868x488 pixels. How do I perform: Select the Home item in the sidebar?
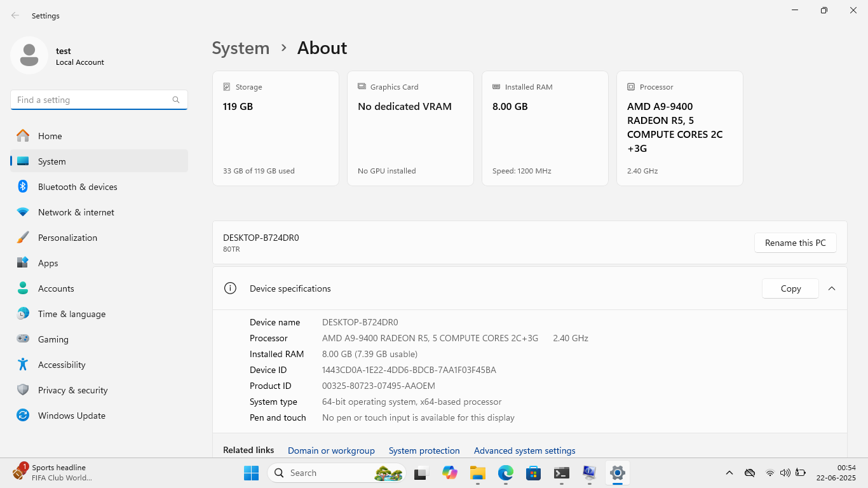point(51,136)
